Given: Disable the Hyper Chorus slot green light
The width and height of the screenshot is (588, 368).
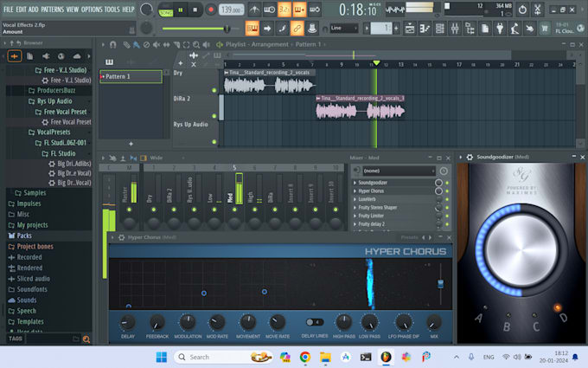Looking at the screenshot, I should pos(447,191).
